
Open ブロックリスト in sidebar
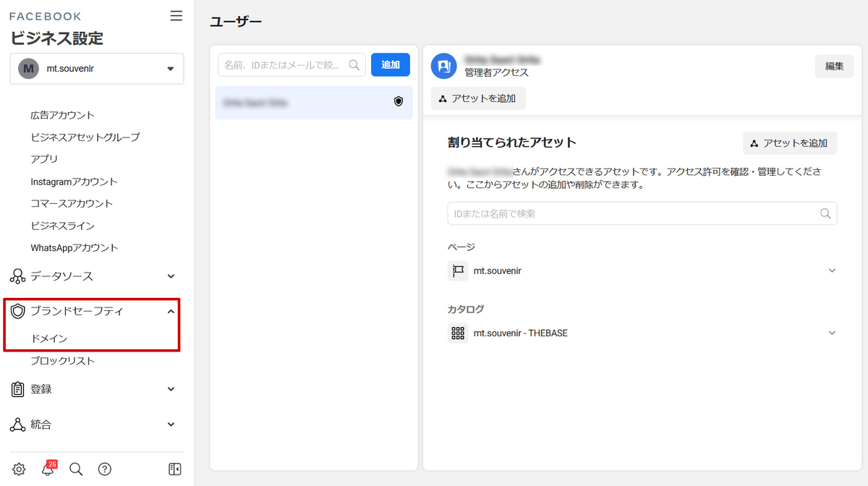tap(63, 361)
